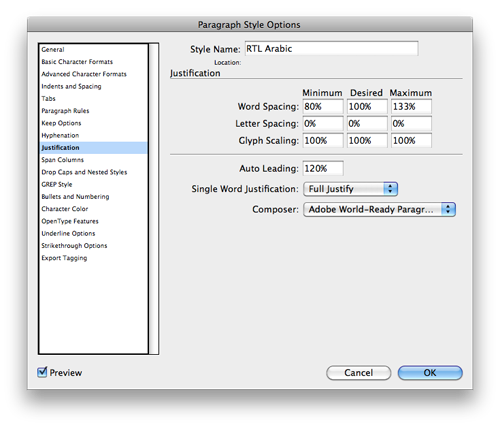Click Word Spacing Maximum field

(411, 107)
